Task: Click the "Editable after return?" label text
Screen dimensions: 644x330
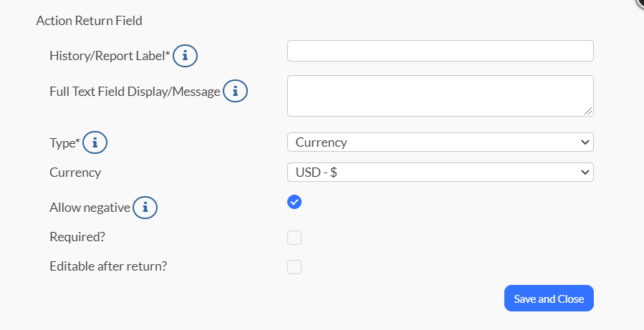Action: [x=108, y=266]
